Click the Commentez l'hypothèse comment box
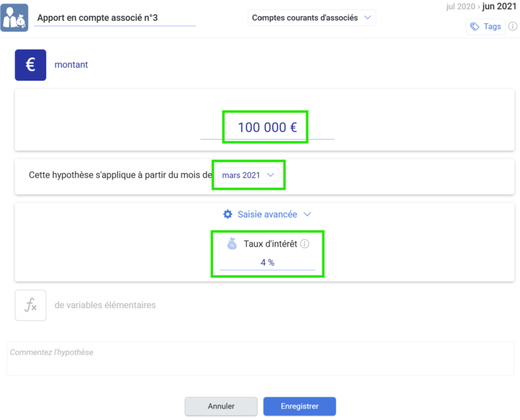Viewport: 520px width, 420px height. (x=260, y=358)
